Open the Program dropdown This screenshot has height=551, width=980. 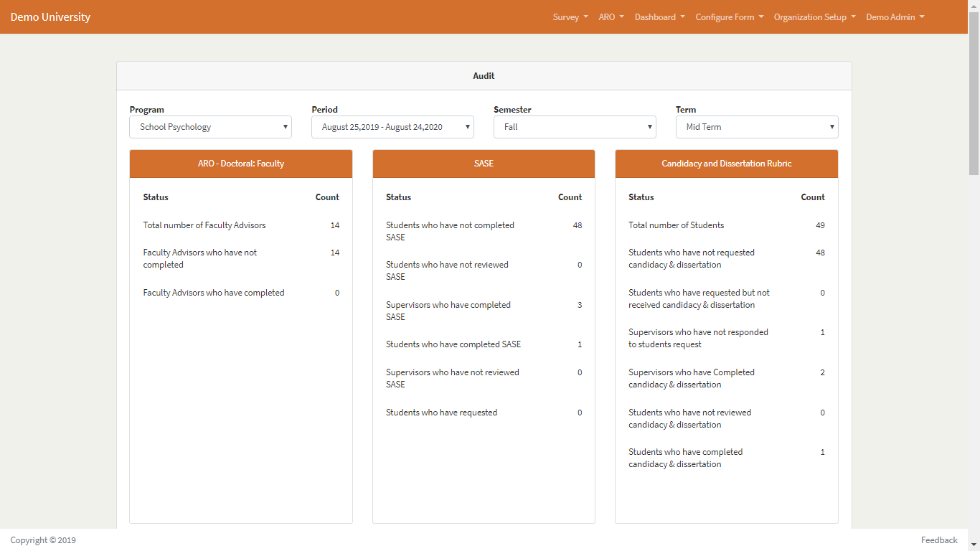210,127
